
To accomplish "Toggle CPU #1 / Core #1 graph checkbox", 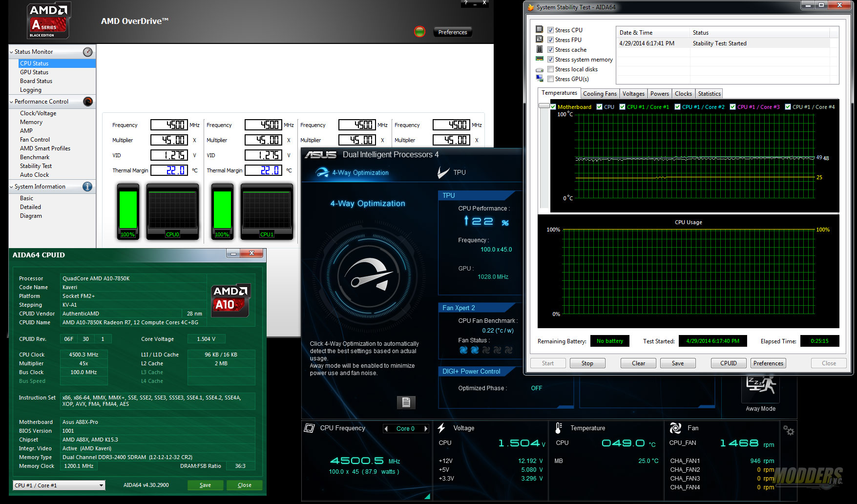I will click(x=622, y=106).
